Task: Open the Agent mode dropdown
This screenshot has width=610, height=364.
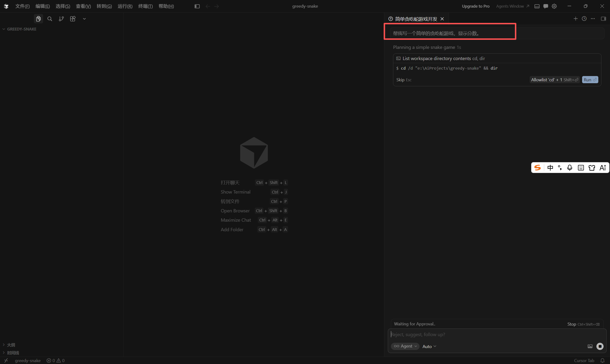Action: (405, 346)
